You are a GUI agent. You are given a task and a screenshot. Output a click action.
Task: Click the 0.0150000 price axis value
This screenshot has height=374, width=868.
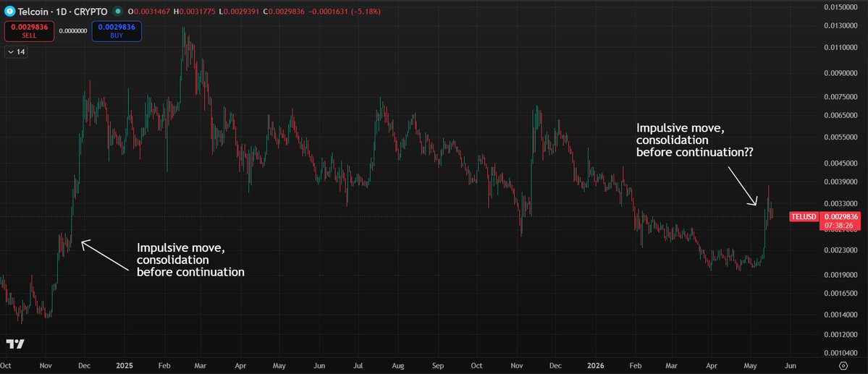click(x=842, y=7)
